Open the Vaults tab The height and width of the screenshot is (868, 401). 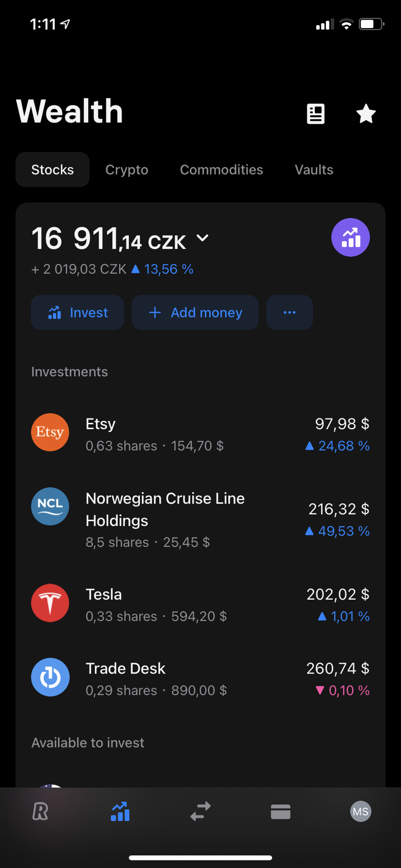tap(314, 170)
